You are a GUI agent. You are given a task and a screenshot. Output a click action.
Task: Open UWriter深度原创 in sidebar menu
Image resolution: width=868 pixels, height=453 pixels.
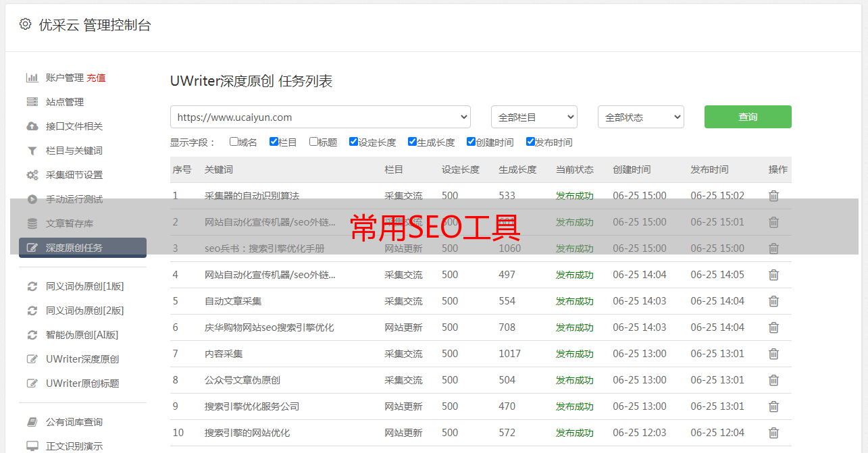[x=82, y=359]
